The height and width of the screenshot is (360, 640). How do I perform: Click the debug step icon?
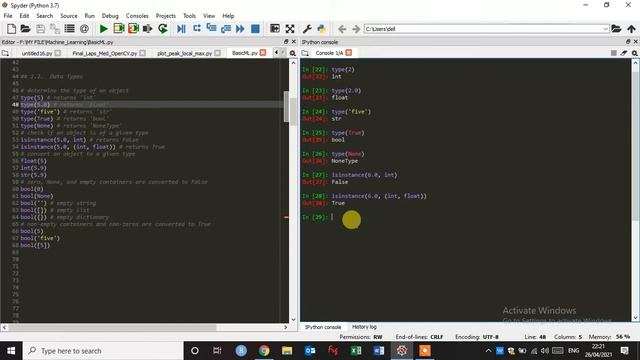197,29
